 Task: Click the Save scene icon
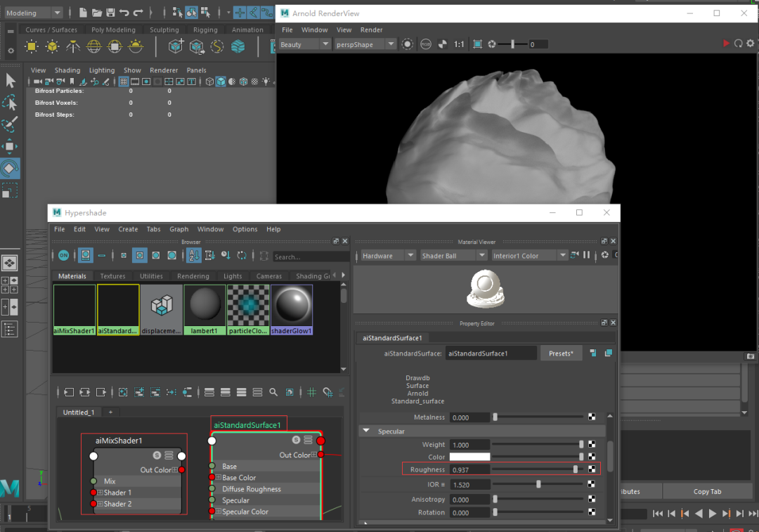click(x=110, y=13)
